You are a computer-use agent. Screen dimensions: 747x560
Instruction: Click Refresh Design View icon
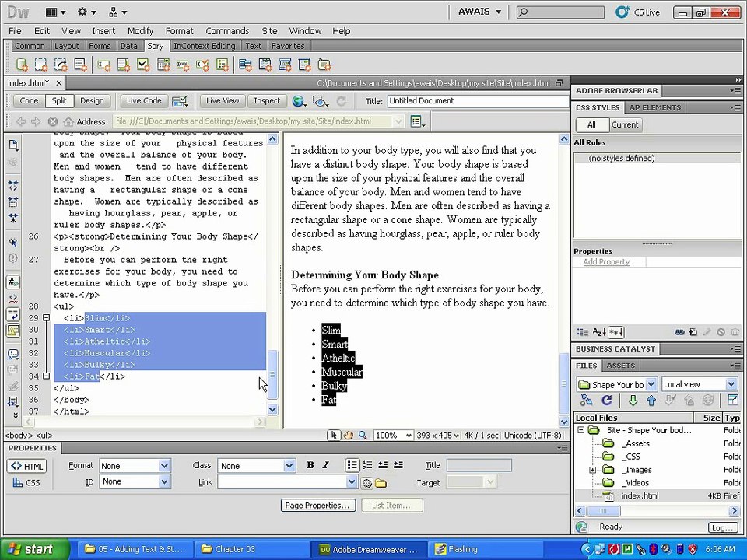(x=341, y=101)
